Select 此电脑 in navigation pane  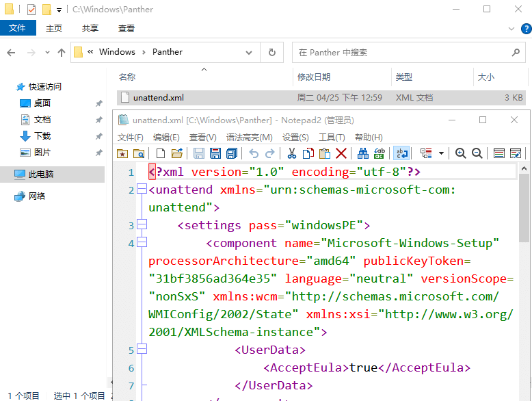[x=41, y=174]
